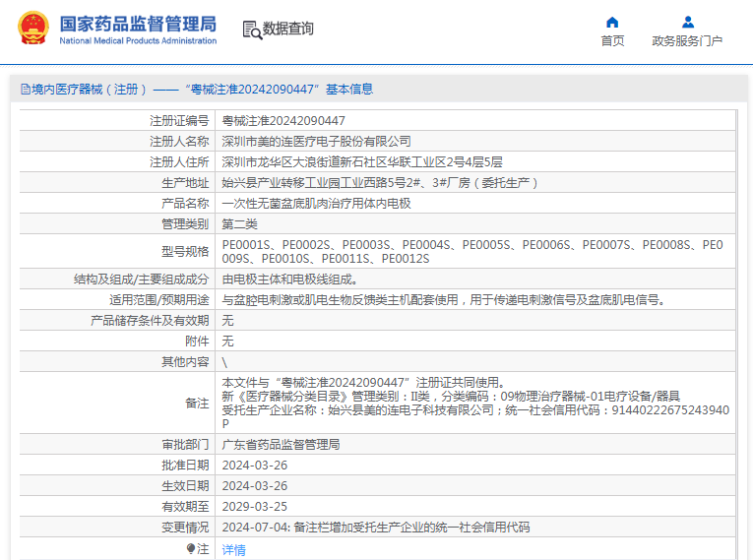Click the 审批部门 label

tap(185, 445)
